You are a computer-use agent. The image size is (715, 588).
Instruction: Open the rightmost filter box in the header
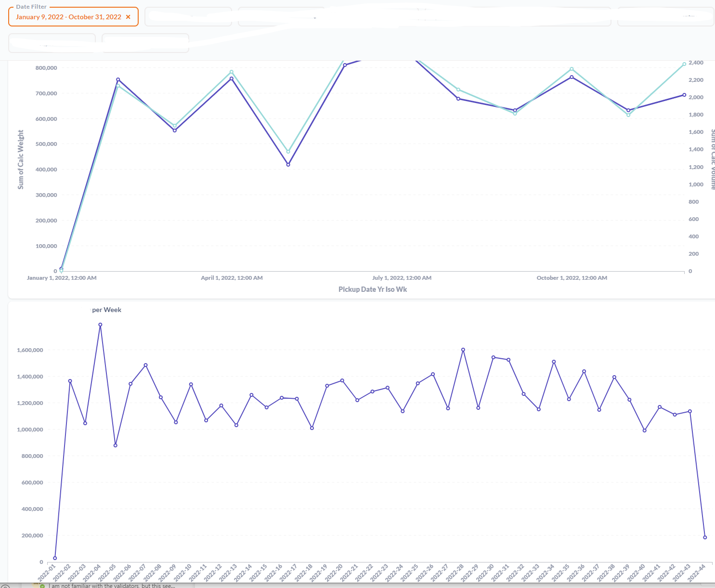[665, 16]
